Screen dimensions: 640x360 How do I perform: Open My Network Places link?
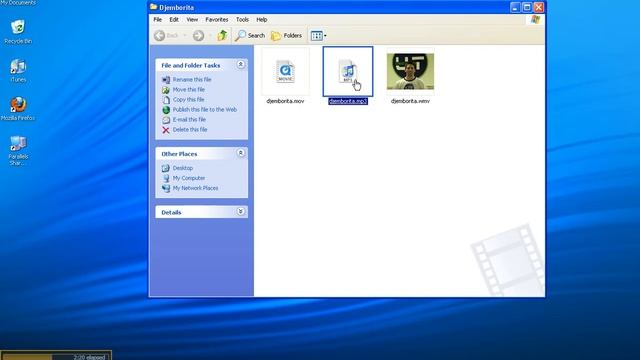click(x=195, y=188)
